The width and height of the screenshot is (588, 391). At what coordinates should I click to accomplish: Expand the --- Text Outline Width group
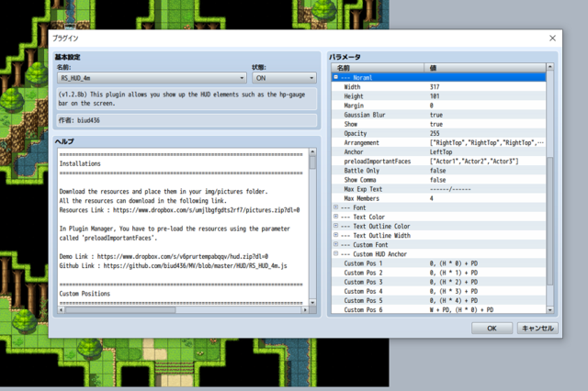click(x=335, y=235)
